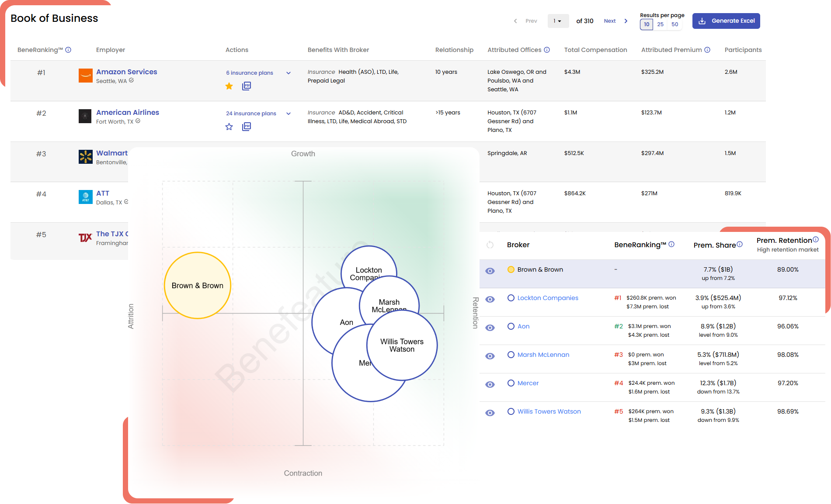Screen dimensions: 831x504
Task: Expand American Airlines' 24 insurance plans chevron
Action: [x=289, y=114]
